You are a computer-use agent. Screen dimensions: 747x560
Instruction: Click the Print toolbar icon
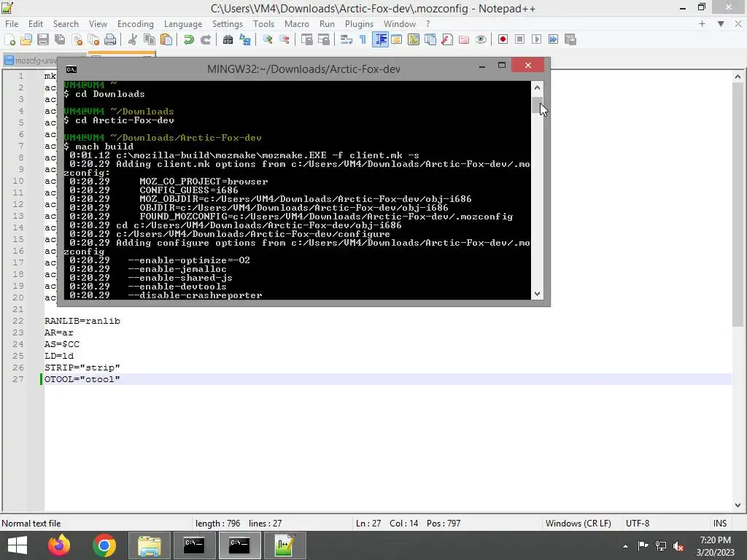110,39
